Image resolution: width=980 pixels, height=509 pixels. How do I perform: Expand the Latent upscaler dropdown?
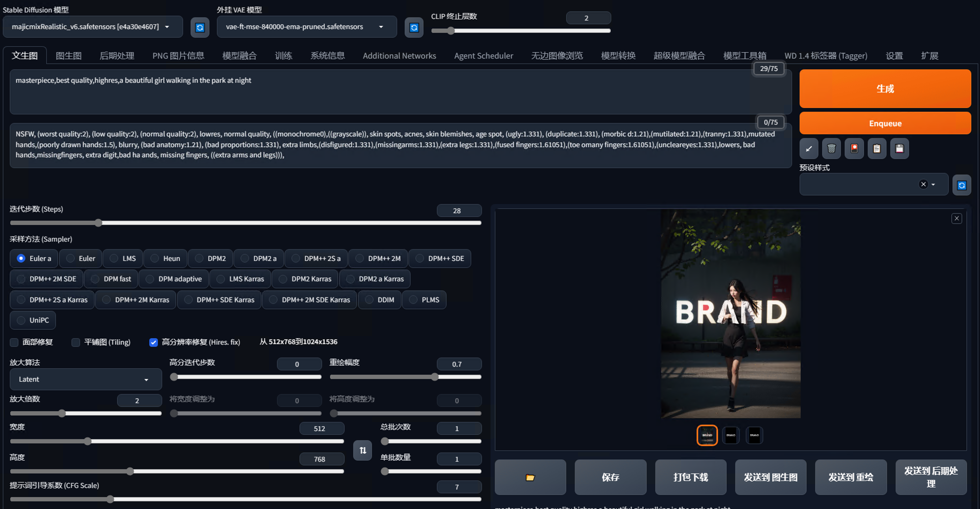86,379
